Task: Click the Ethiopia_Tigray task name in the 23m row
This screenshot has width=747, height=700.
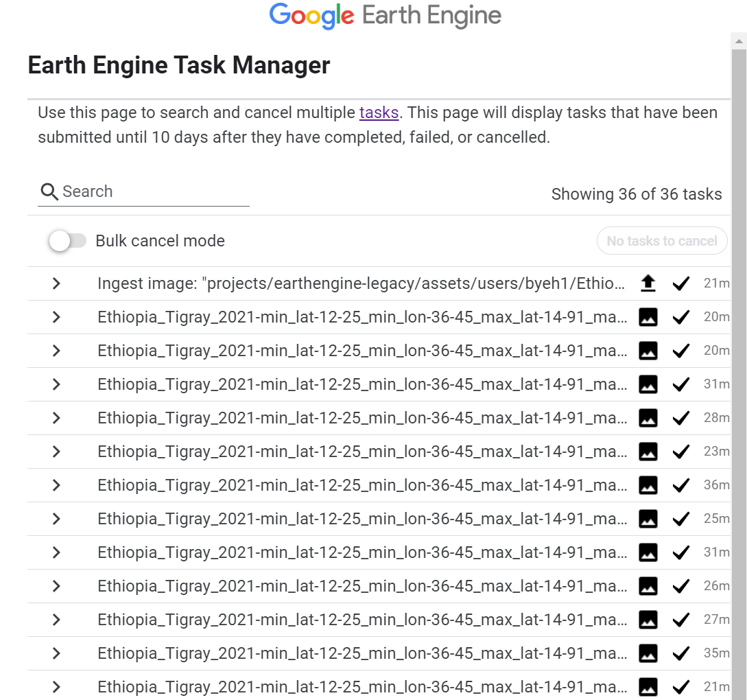Action: [362, 452]
